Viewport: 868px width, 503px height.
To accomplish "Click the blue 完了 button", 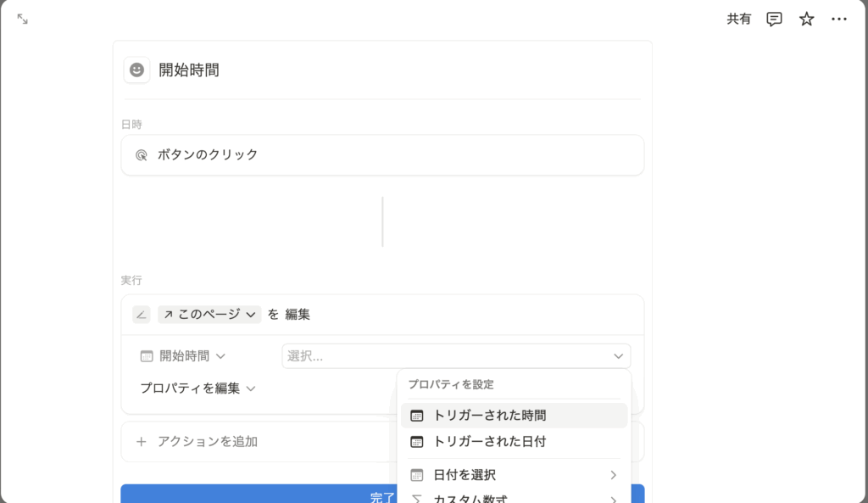I will pos(254,495).
